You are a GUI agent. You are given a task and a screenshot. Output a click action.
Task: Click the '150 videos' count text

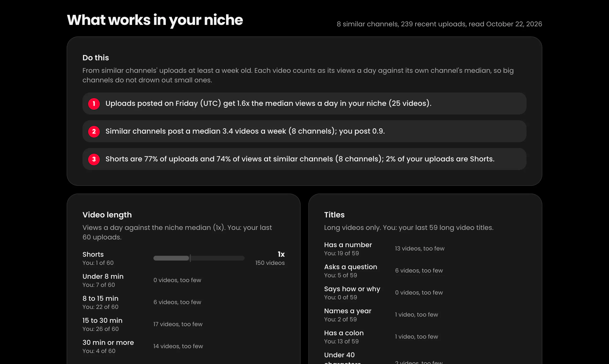(x=270, y=263)
